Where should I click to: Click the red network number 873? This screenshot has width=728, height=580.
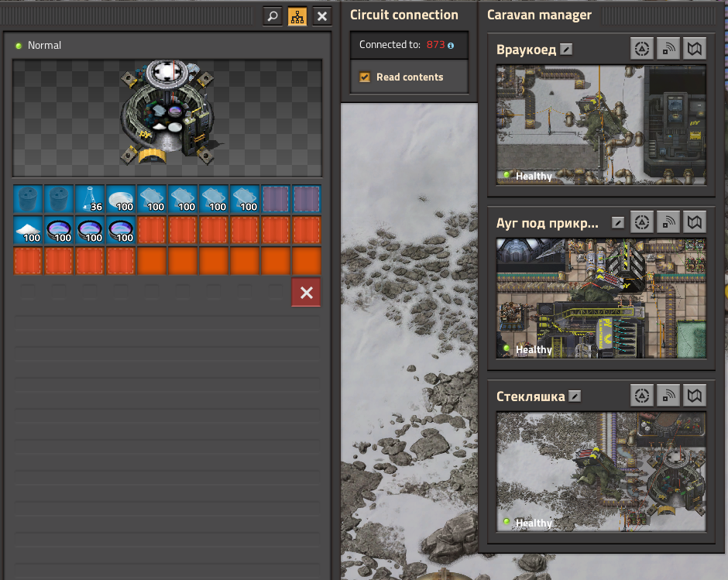tap(435, 45)
